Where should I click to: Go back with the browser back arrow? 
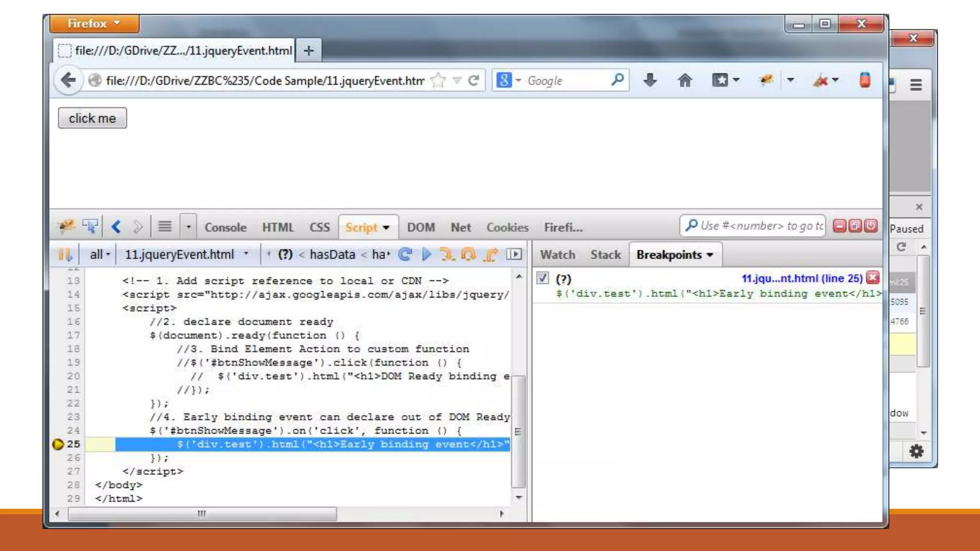pyautogui.click(x=68, y=80)
